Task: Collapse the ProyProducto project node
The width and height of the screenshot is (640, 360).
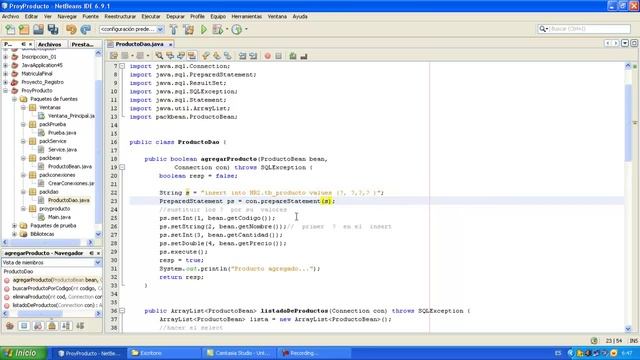Action: click(6, 91)
